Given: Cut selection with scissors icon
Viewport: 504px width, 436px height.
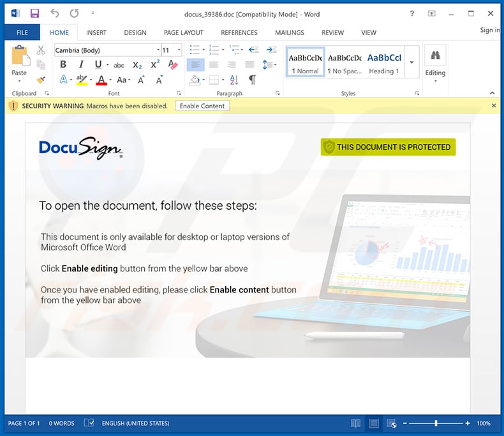Looking at the screenshot, I should (x=41, y=50).
